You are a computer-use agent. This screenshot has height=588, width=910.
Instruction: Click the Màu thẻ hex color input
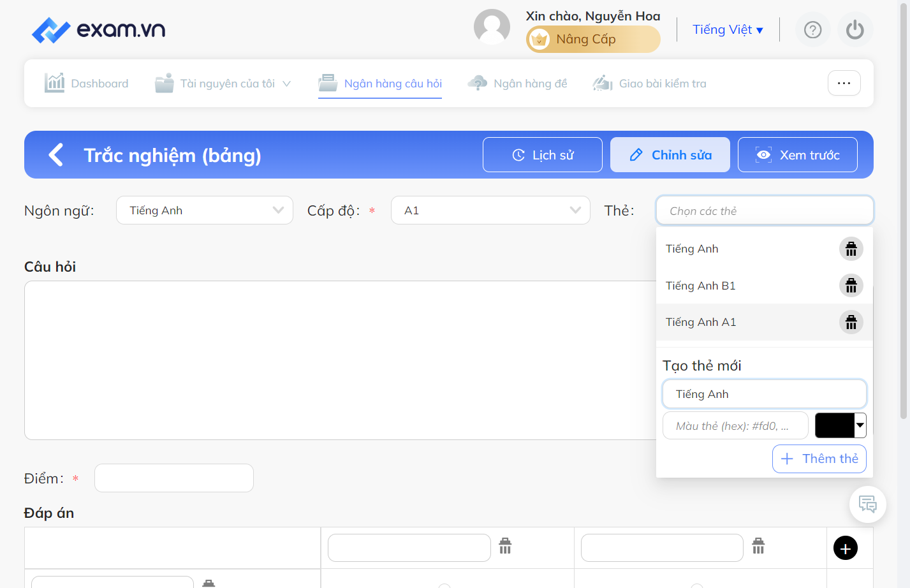coord(735,425)
